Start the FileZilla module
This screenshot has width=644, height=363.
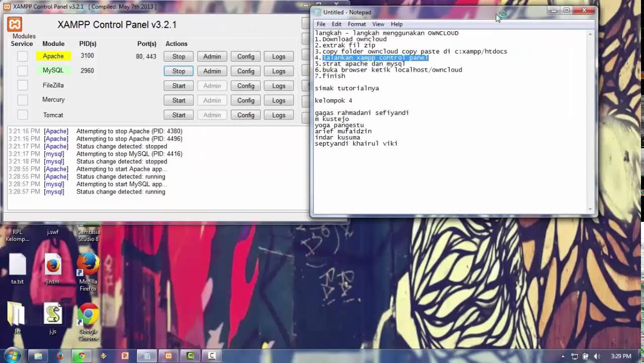178,86
